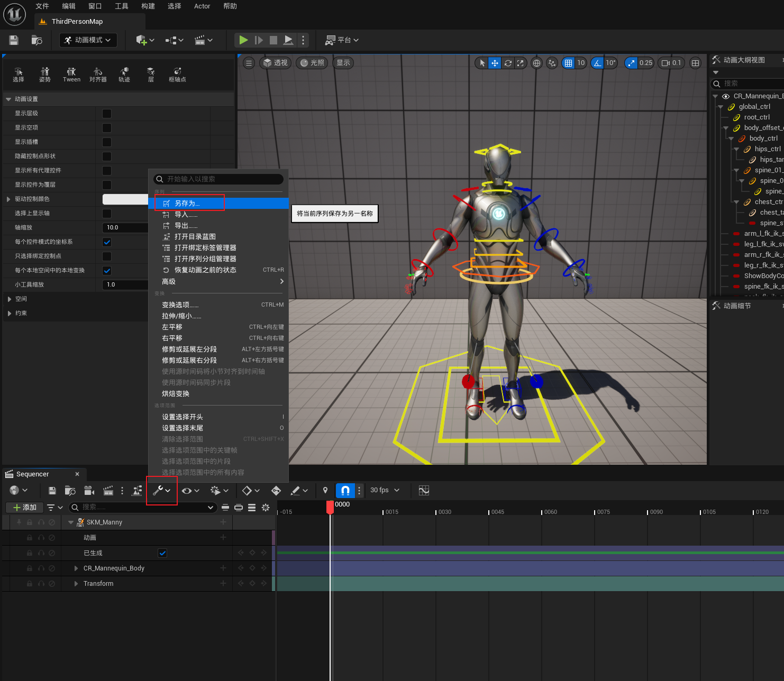Select 烘焙变换 in the context menu
Image resolution: width=784 pixels, height=681 pixels.
pos(176,394)
